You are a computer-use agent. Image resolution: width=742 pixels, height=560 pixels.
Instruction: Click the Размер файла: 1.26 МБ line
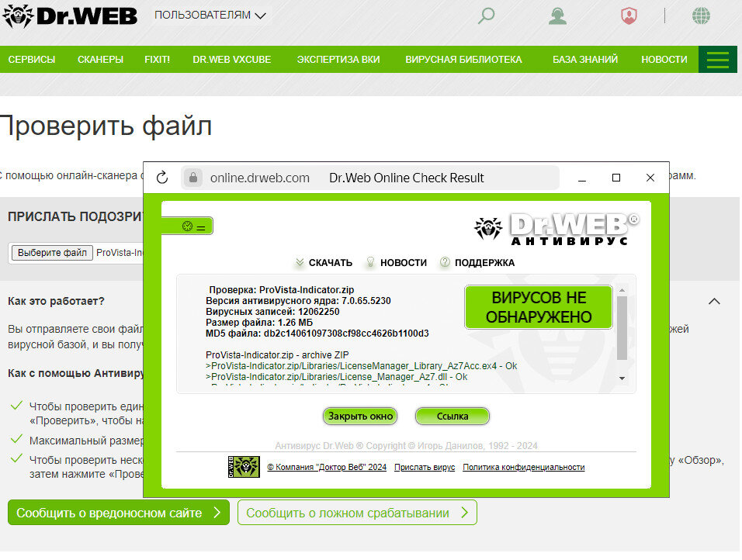tap(259, 323)
